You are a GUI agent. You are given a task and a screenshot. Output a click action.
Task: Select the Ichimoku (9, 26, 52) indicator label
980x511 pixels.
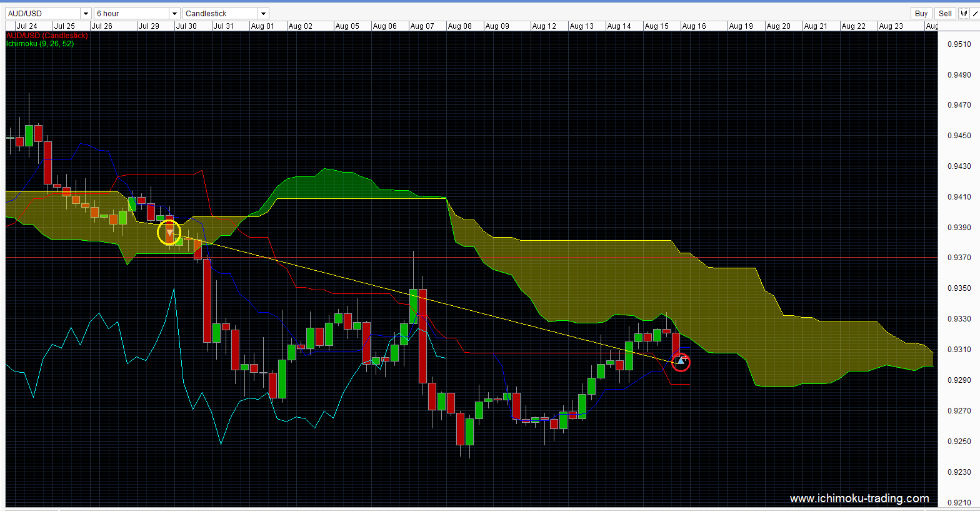point(40,44)
